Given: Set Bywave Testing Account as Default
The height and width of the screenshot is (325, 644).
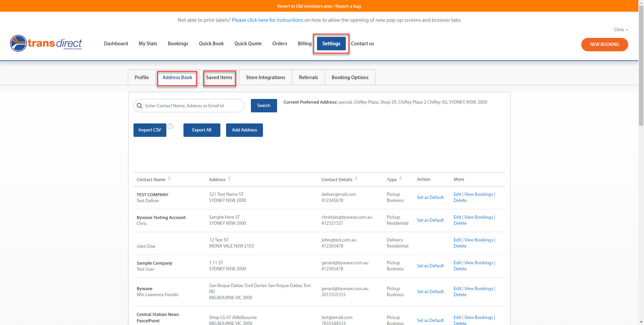Looking at the screenshot, I should pos(430,220).
